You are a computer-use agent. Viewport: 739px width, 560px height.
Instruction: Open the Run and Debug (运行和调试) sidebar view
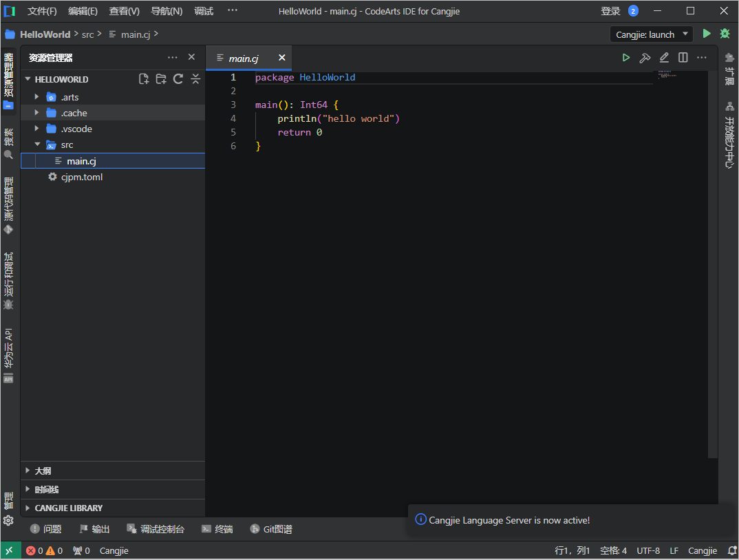[8, 281]
